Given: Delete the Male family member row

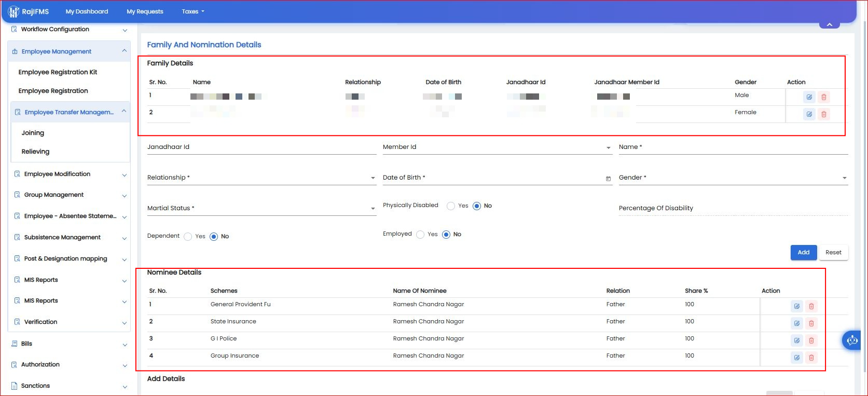Looking at the screenshot, I should (x=823, y=97).
